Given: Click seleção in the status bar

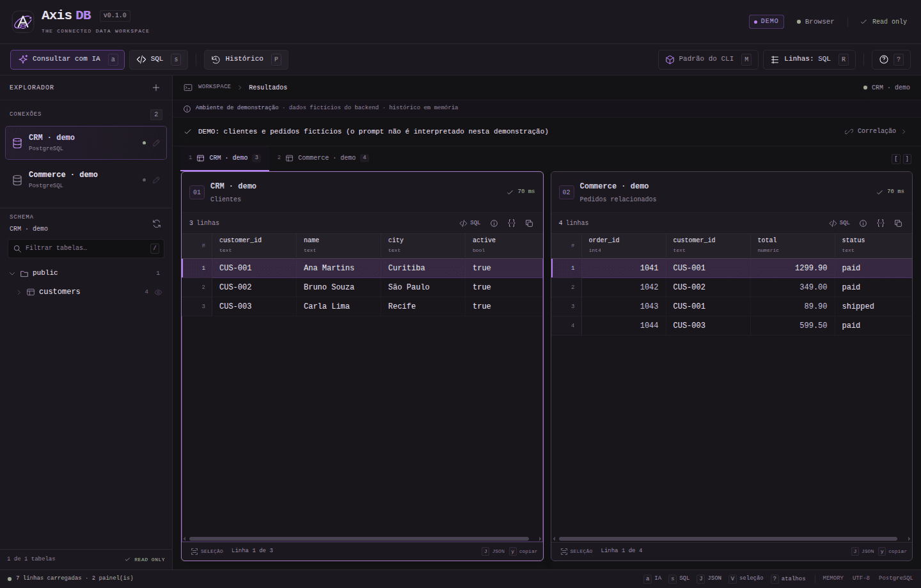Looking at the screenshot, I should [746, 578].
